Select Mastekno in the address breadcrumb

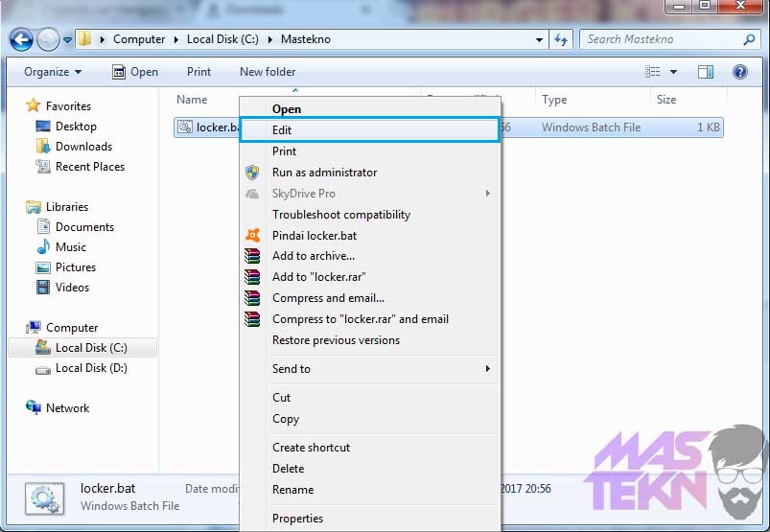[x=306, y=39]
